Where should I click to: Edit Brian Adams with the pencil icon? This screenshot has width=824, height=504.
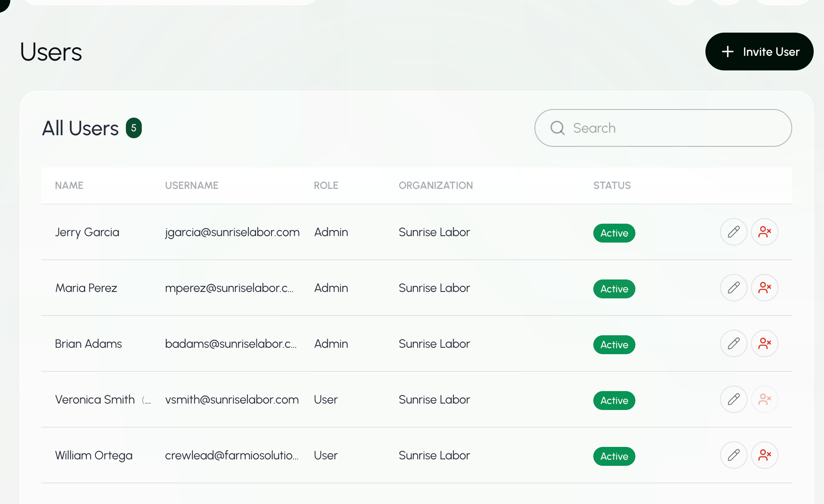[733, 343]
